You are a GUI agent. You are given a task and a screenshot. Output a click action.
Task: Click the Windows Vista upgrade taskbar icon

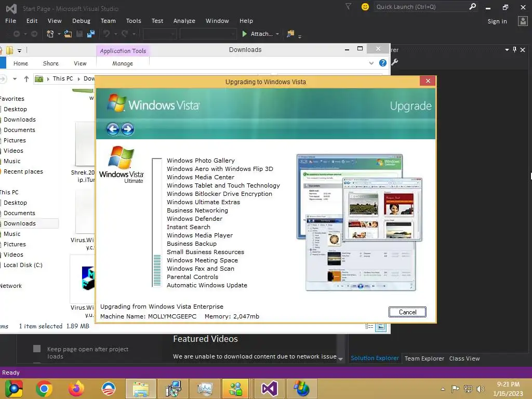click(301, 389)
